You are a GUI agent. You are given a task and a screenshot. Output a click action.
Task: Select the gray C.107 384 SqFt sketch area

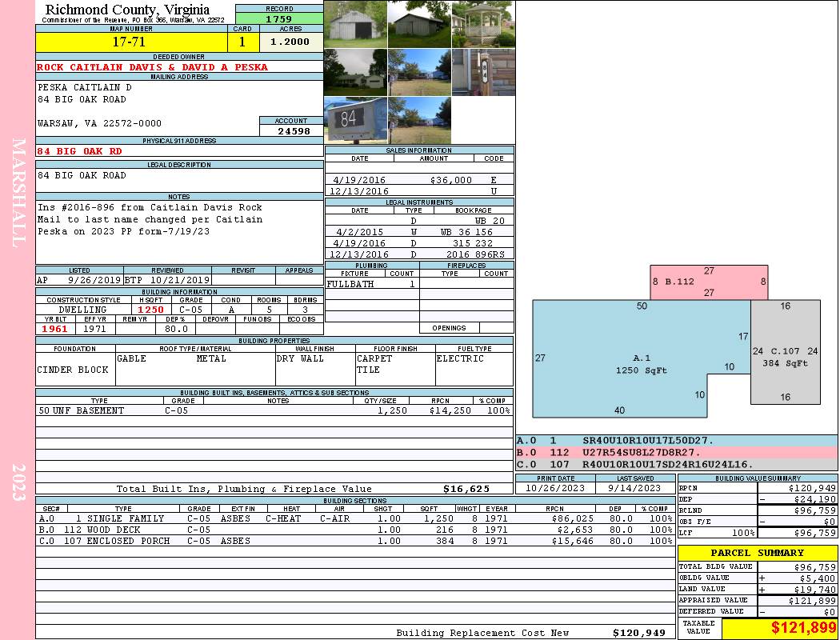785,357
